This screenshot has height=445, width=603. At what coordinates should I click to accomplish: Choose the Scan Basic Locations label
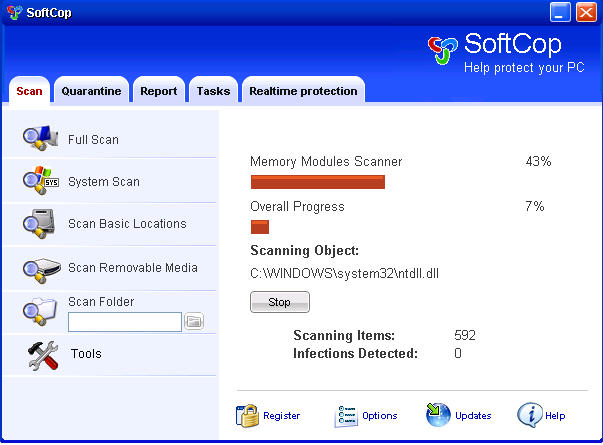(127, 223)
